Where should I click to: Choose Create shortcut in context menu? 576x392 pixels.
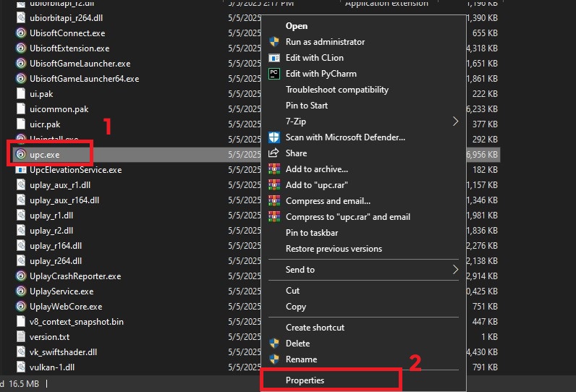(x=315, y=328)
